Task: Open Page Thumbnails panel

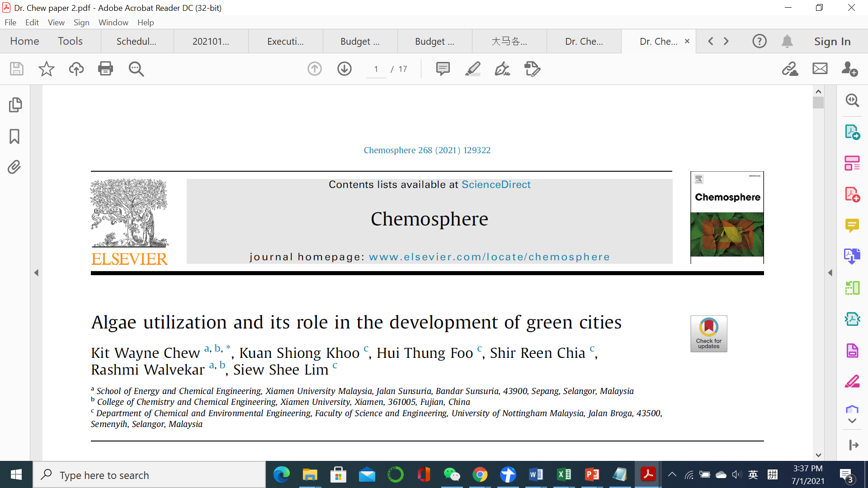Action: 15,105
